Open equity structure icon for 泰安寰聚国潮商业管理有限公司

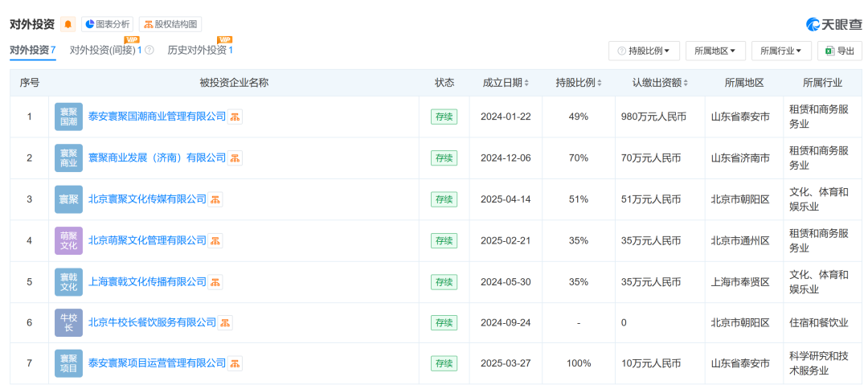(x=235, y=117)
